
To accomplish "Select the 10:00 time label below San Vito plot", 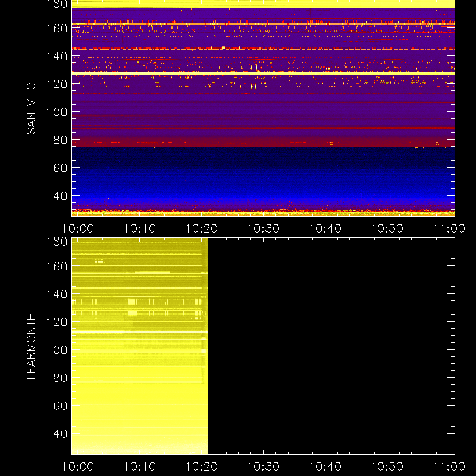I will pos(78,228).
